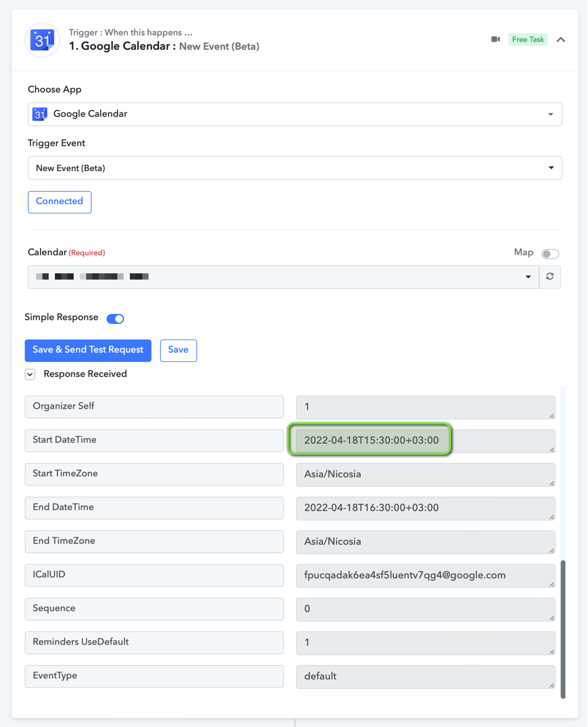Click the Save button

(x=179, y=350)
